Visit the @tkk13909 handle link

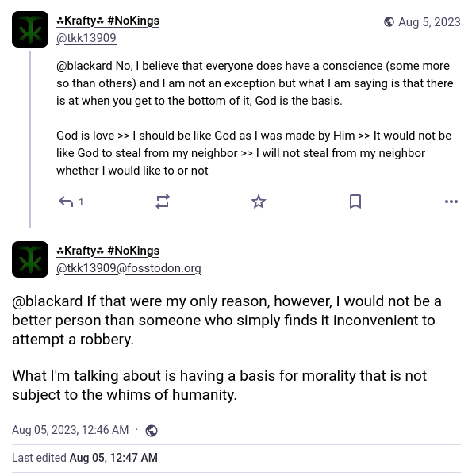(86, 38)
